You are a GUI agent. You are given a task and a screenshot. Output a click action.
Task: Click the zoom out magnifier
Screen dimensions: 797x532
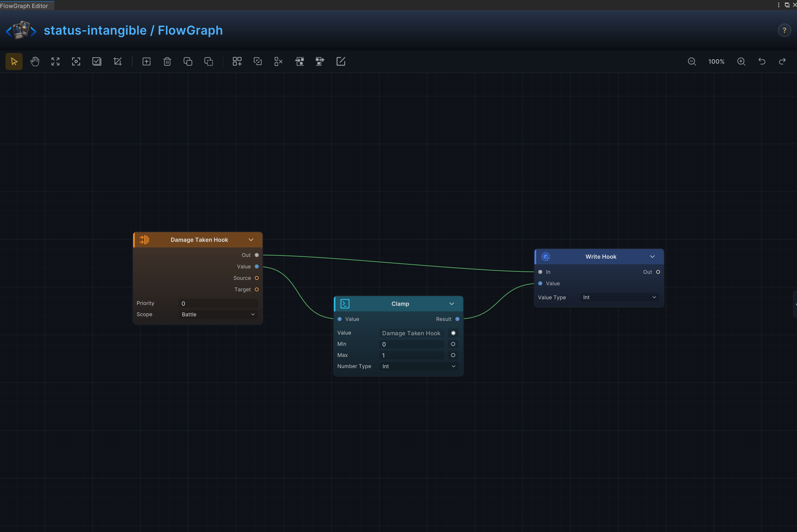[692, 61]
